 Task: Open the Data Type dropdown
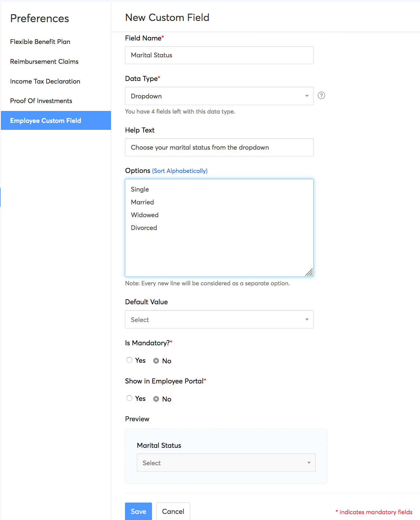(219, 96)
